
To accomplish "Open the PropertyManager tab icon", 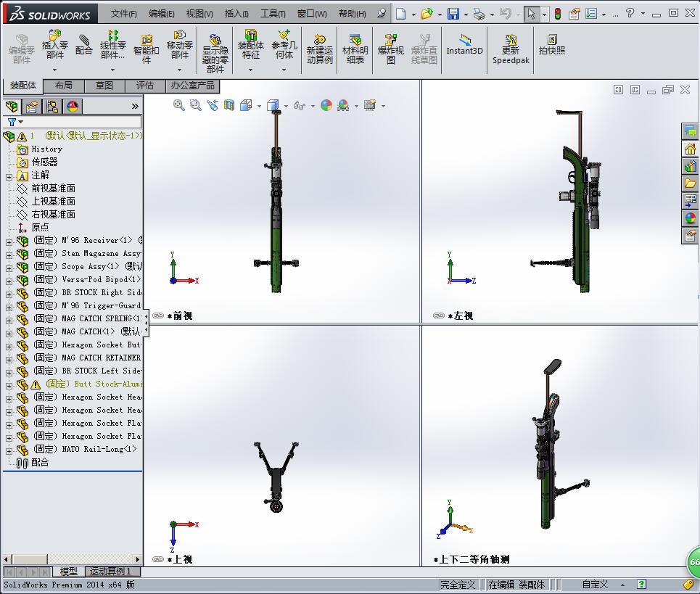I will [32, 107].
